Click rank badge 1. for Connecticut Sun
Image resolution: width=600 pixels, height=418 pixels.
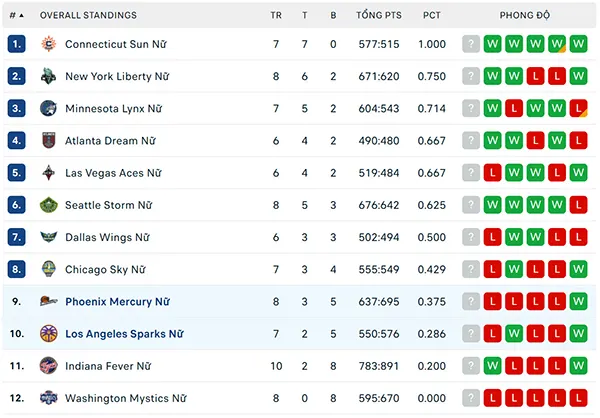click(x=16, y=44)
